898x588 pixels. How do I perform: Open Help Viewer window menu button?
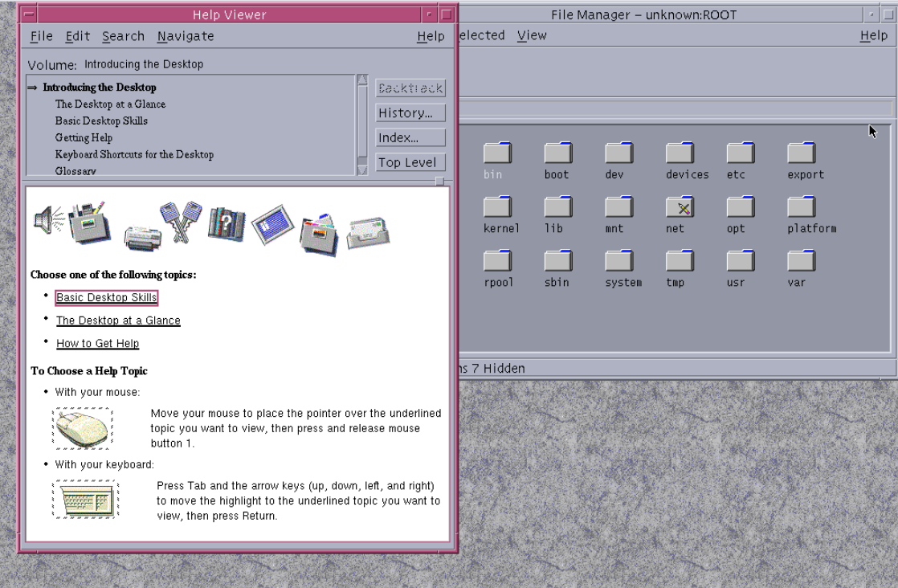[x=30, y=14]
